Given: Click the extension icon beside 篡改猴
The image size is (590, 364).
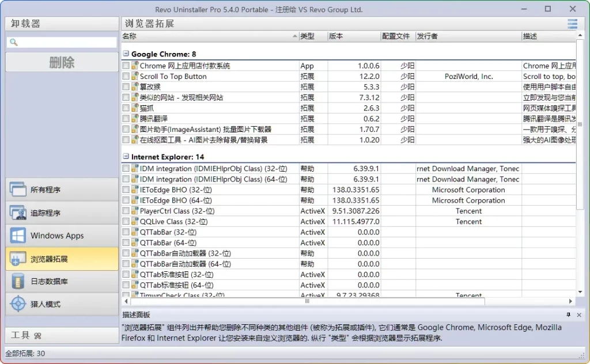Looking at the screenshot, I should coord(135,86).
